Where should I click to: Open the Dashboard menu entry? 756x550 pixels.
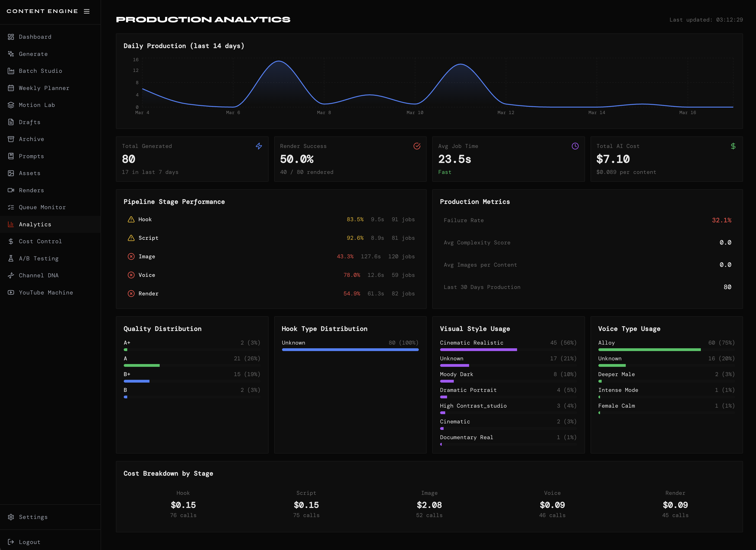[35, 37]
